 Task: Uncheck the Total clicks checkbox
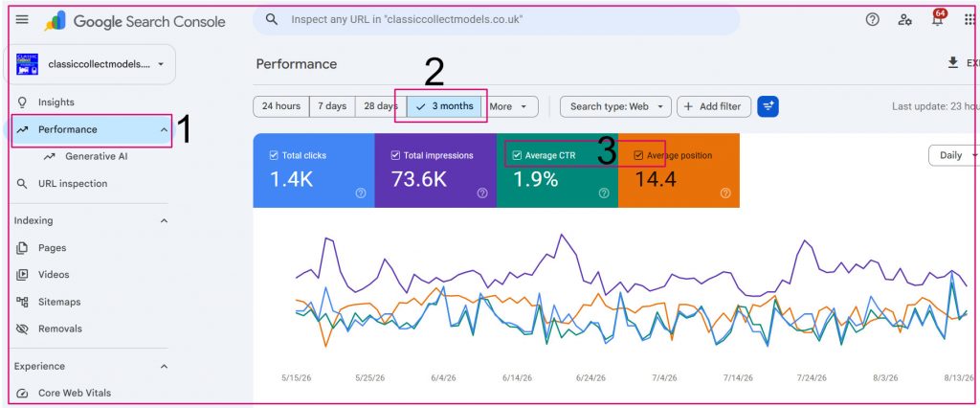point(274,155)
